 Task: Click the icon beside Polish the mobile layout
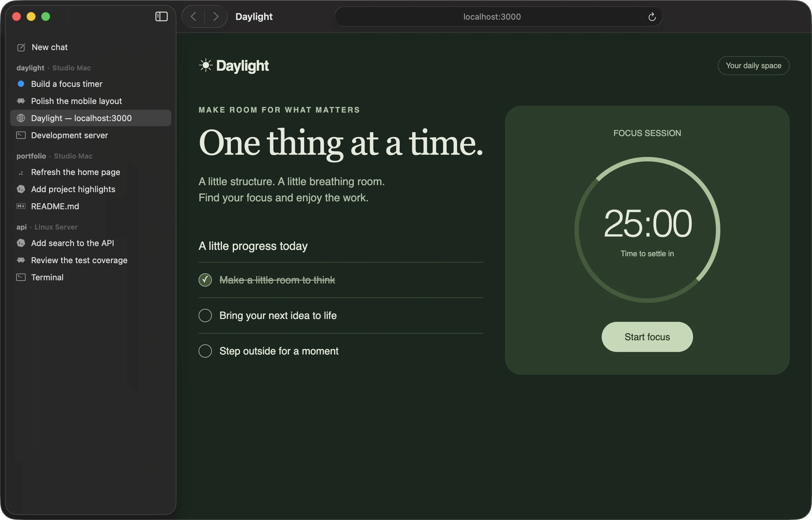tap(21, 101)
